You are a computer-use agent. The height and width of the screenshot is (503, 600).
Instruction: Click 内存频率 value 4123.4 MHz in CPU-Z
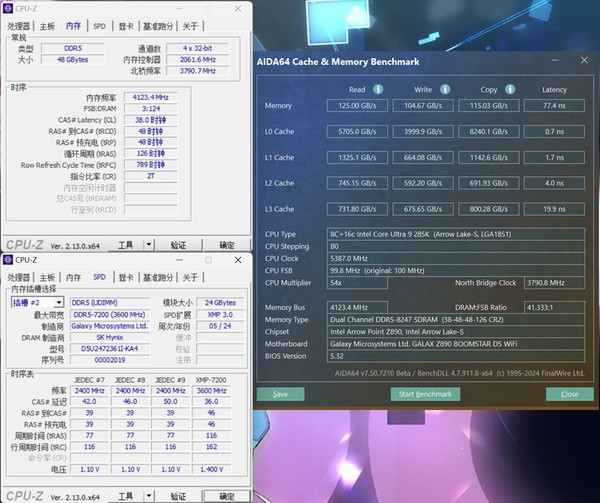tap(151, 97)
